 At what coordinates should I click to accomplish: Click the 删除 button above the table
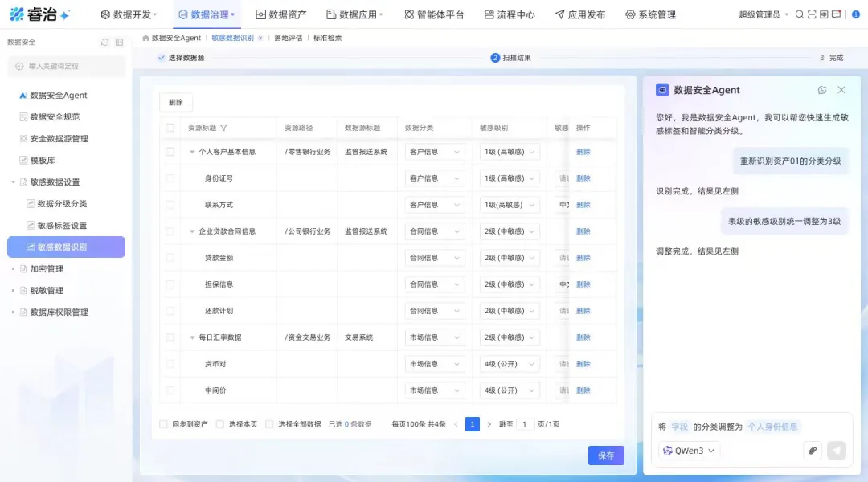pos(176,102)
